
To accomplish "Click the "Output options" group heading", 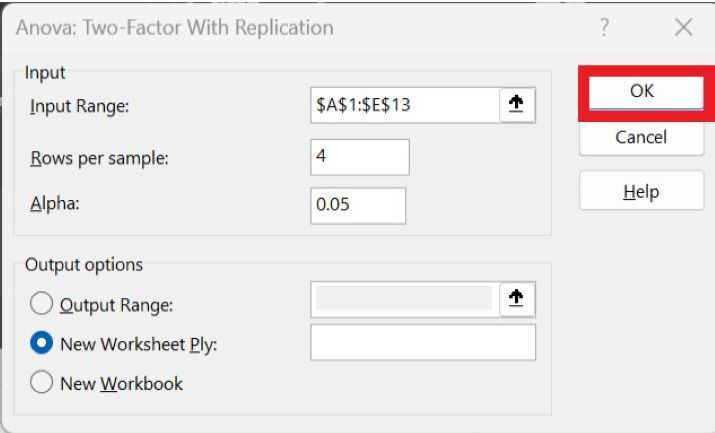I will click(x=84, y=265).
